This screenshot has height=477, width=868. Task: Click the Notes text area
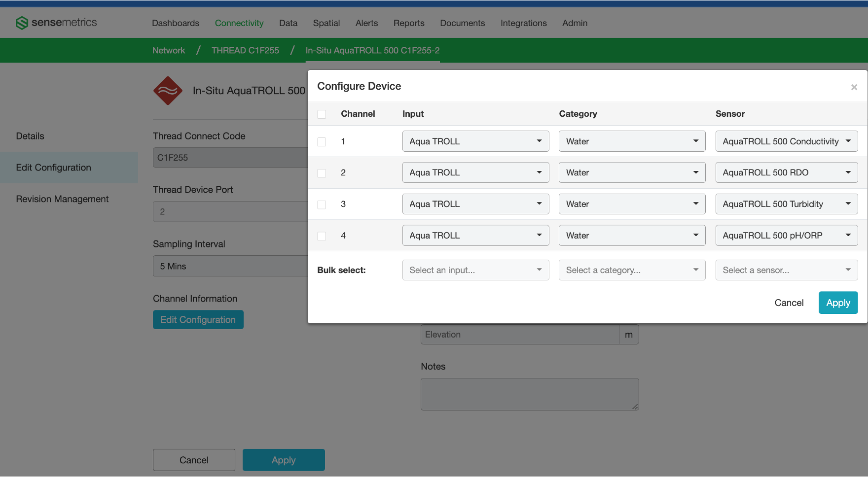click(x=530, y=394)
